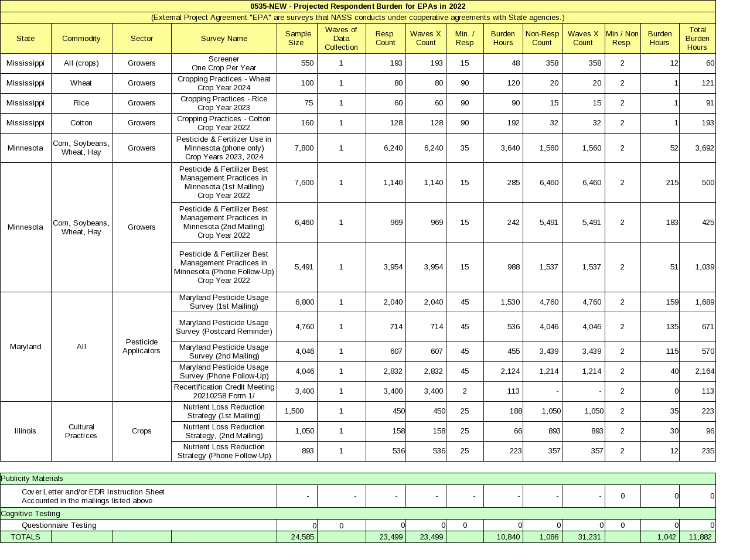Select the 'Commodity' column header
The image size is (750, 560).
pyautogui.click(x=81, y=39)
